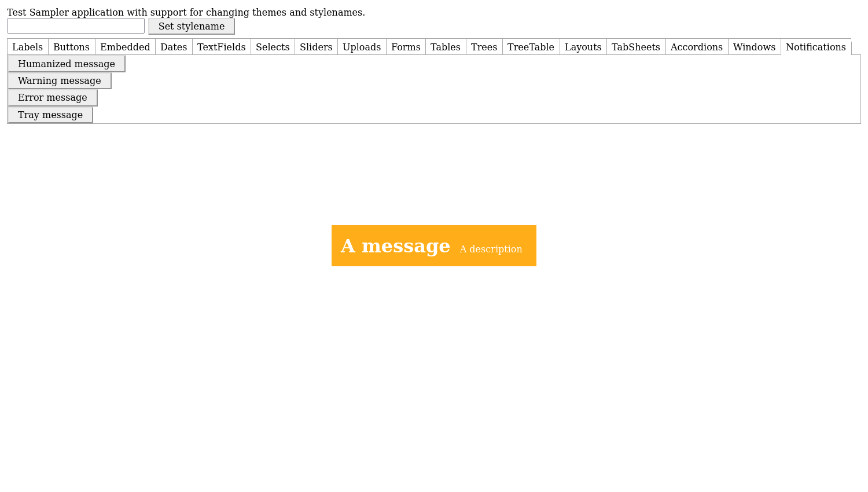The image size is (868, 492).
Task: Switch to the Buttons tab
Action: click(x=72, y=47)
